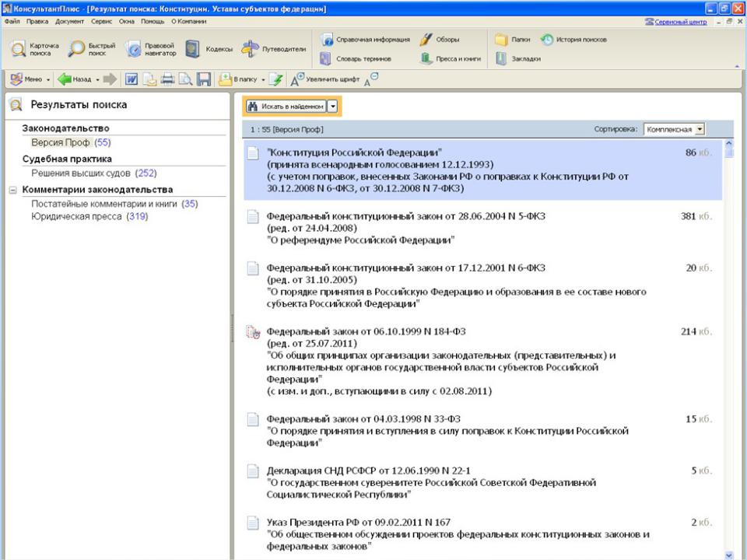
Task: Open Назад history dropdown arrow
Action: (x=98, y=79)
